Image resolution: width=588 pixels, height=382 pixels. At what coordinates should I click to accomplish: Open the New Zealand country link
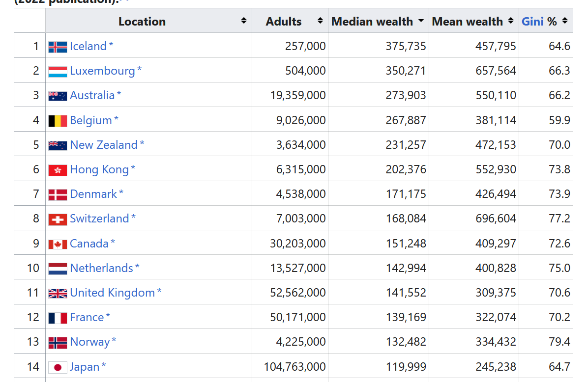pyautogui.click(x=104, y=144)
